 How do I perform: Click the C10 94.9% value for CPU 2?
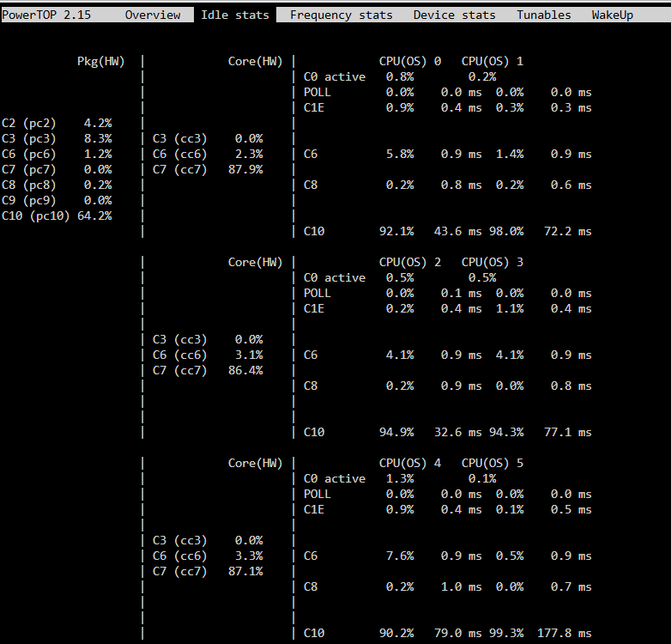(x=396, y=432)
